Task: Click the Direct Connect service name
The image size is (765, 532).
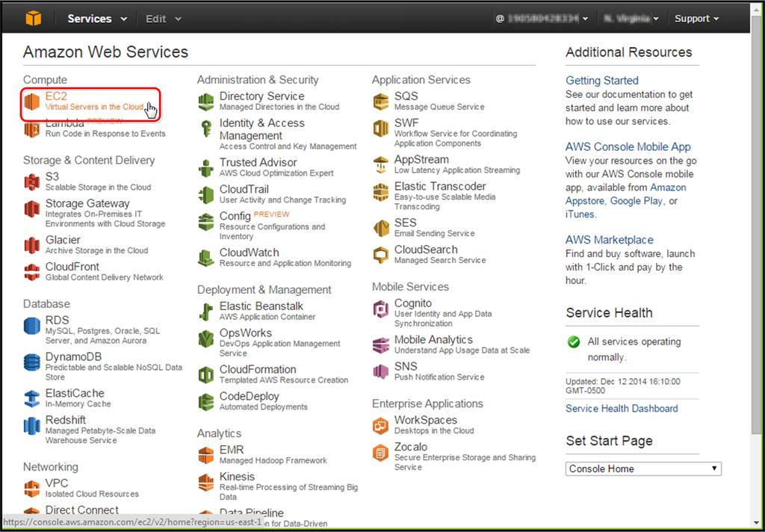Action: [82, 510]
